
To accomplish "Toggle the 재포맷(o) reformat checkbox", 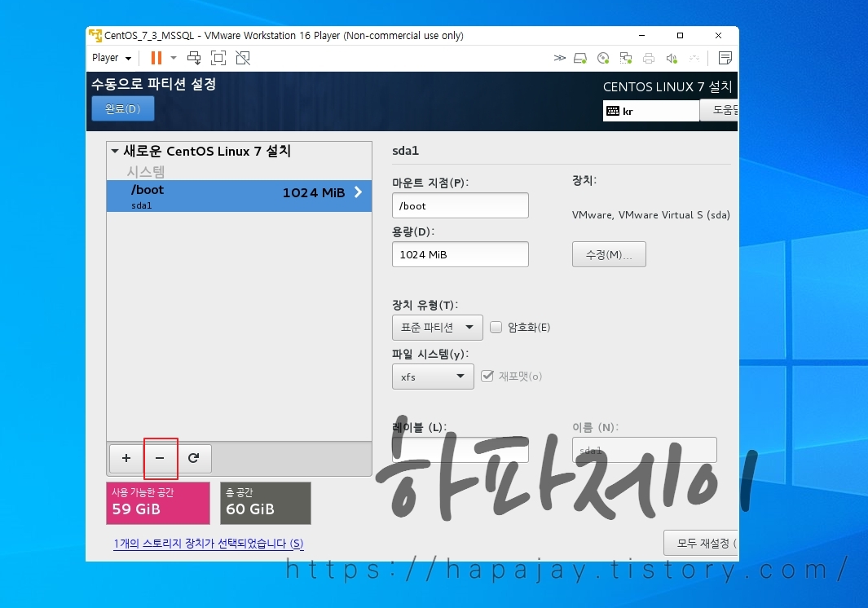I will tap(487, 376).
